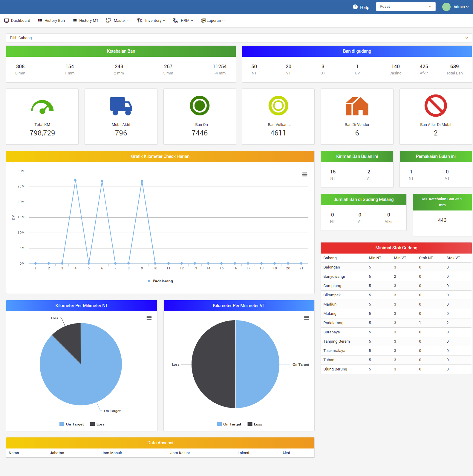
Task: Click the Total KM speedometer icon
Action: pos(42,106)
